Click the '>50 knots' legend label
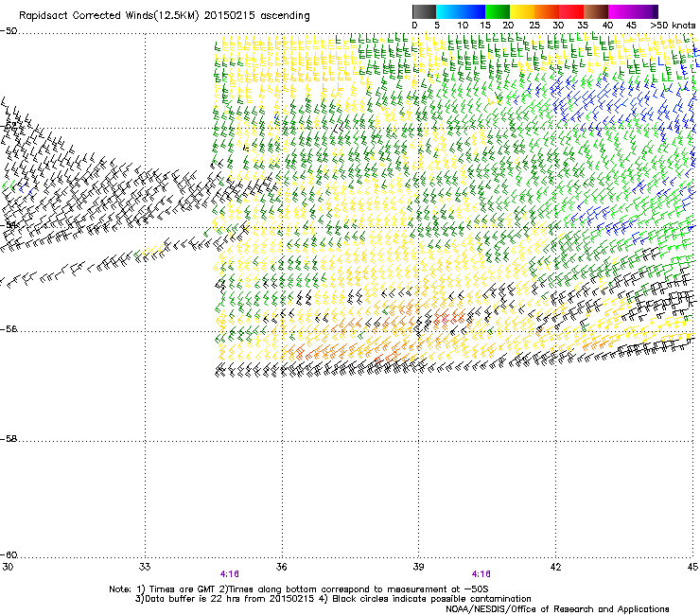Screen dimensions: 700x615 coord(673,26)
